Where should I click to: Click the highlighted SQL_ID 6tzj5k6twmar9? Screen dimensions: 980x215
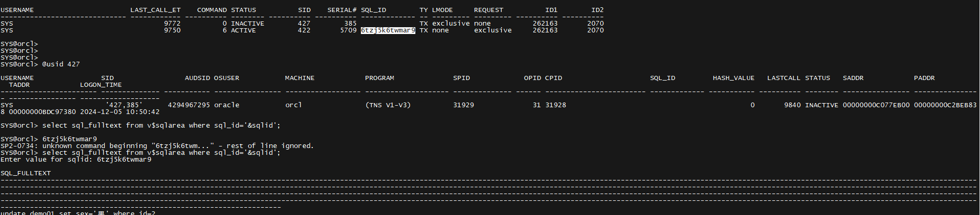(388, 30)
